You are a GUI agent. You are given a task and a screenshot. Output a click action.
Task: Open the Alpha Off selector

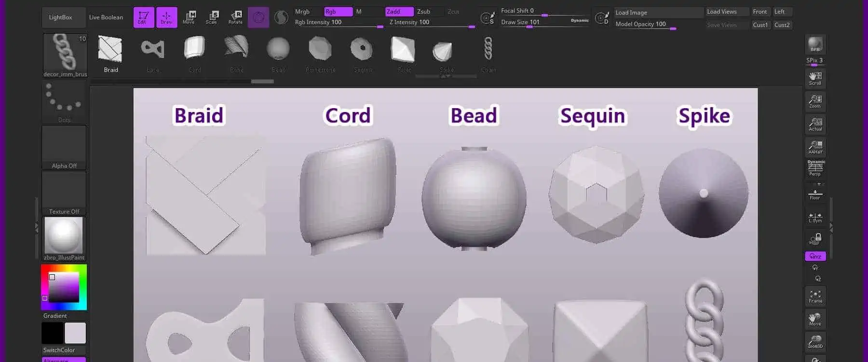point(64,147)
